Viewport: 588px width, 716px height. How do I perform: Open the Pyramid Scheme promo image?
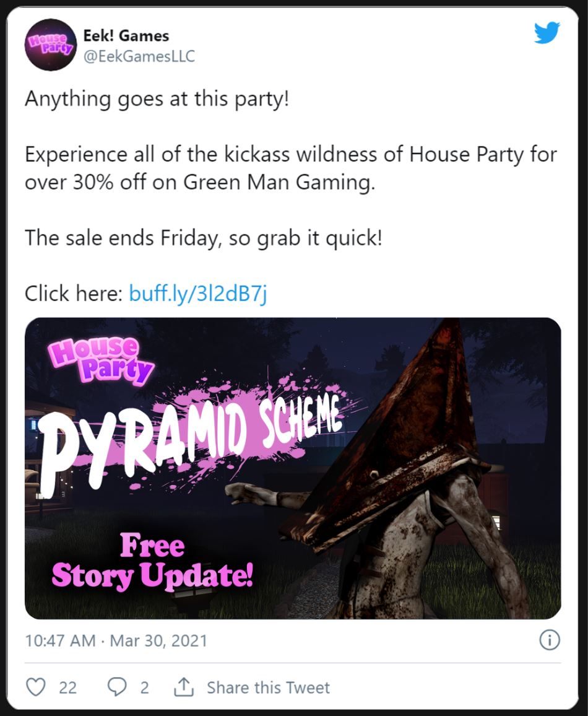point(293,468)
